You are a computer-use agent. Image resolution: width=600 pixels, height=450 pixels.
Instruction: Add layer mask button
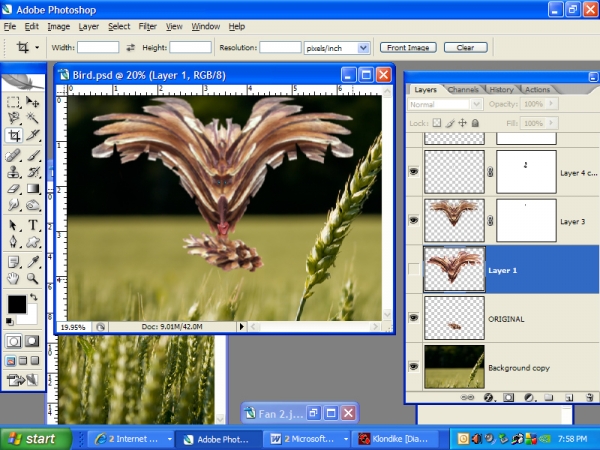pos(508,398)
